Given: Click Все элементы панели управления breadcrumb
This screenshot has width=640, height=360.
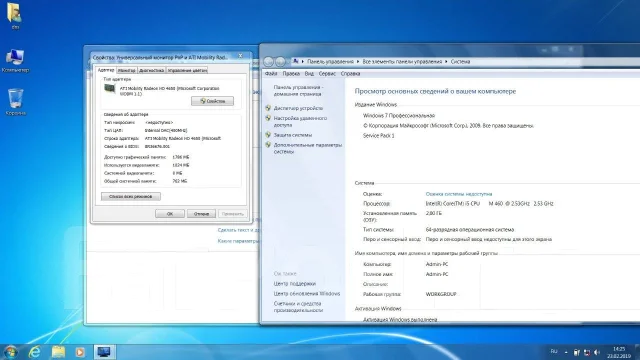Looking at the screenshot, I should 402,62.
